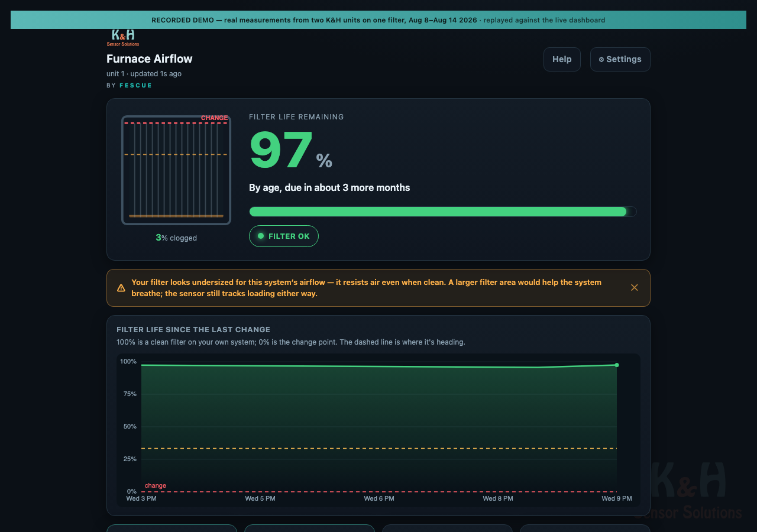
Task: Click 'By age, due in about 3 more months'
Action: point(329,187)
